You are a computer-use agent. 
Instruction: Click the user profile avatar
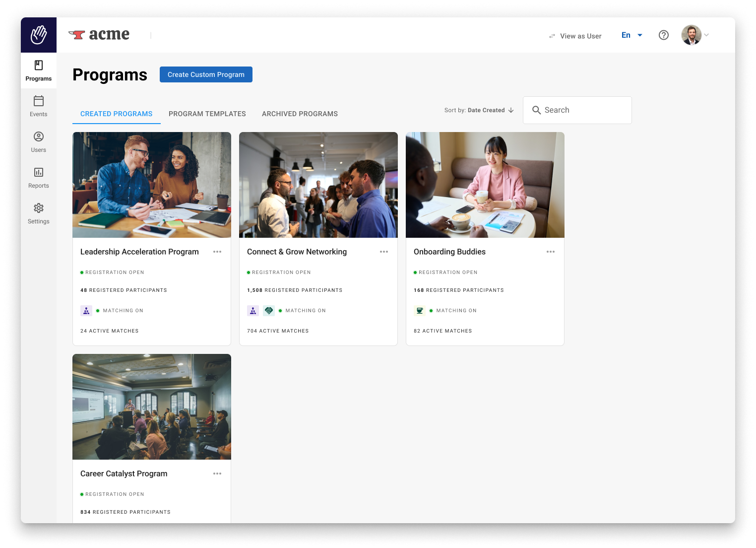pos(692,35)
